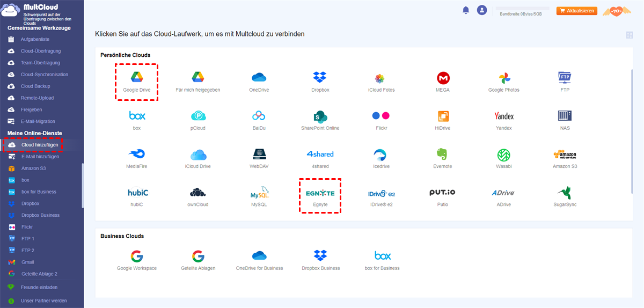Screen dimensions: 644x308
Task: Go to Cloud-Übertragung
Action: click(x=41, y=51)
